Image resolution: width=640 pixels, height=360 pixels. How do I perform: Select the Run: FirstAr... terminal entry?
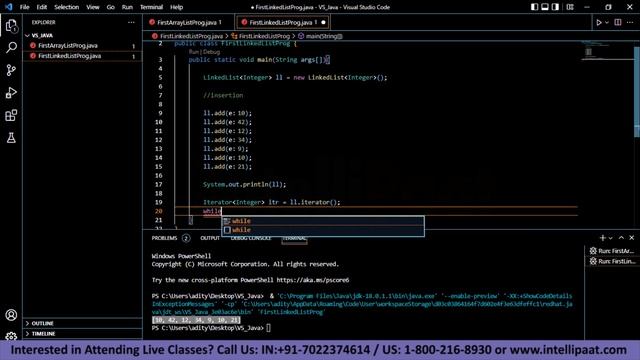612,251
